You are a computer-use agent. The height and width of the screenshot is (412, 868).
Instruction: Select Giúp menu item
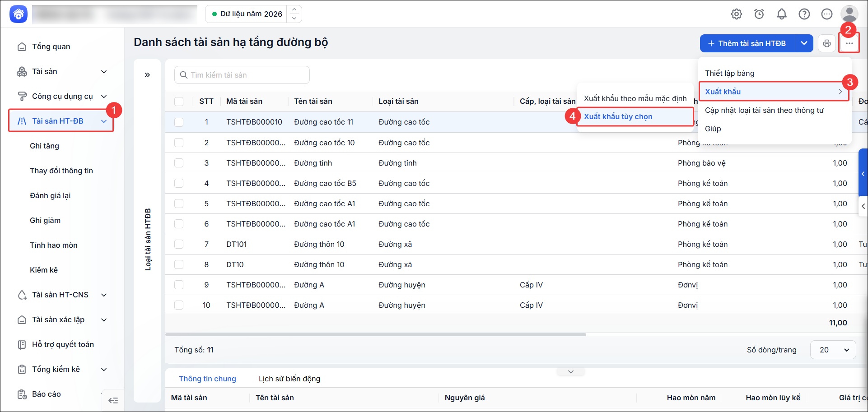pyautogui.click(x=713, y=129)
